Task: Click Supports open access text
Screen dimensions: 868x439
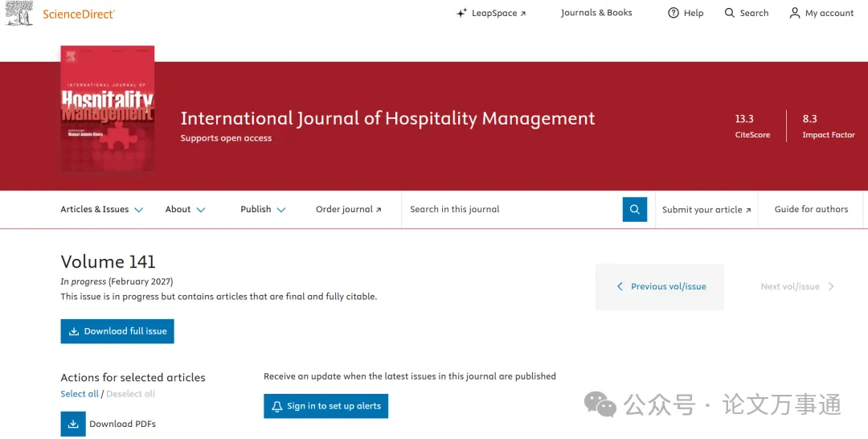Action: 226,138
